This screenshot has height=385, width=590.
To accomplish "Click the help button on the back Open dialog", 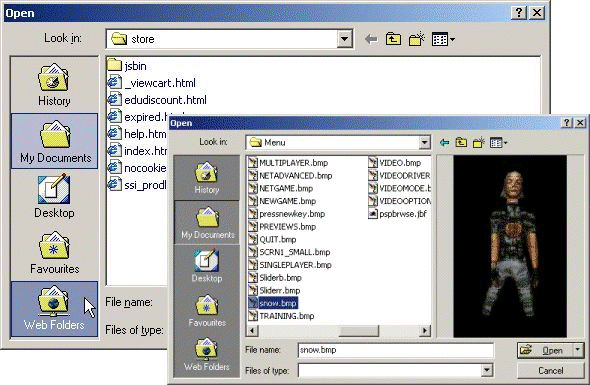I will [519, 13].
